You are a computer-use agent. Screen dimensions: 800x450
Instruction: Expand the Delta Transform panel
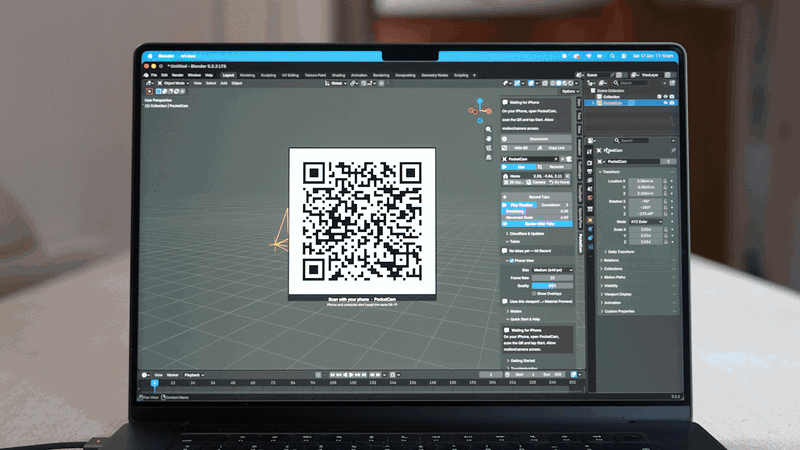619,252
